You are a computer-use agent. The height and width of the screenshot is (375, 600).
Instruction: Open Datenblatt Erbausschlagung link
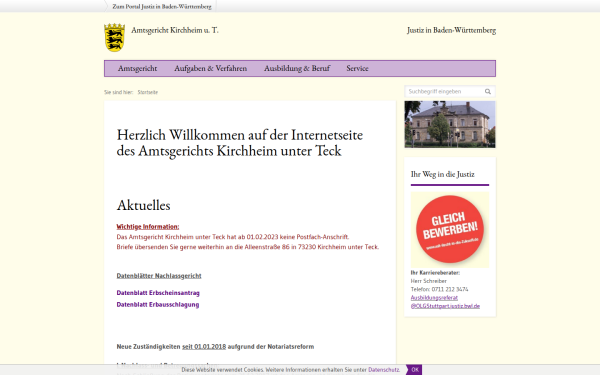tap(158, 305)
